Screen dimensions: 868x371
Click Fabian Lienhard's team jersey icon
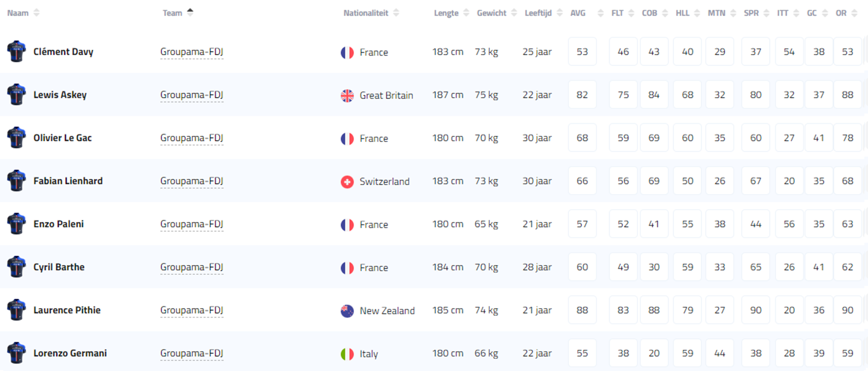point(16,181)
